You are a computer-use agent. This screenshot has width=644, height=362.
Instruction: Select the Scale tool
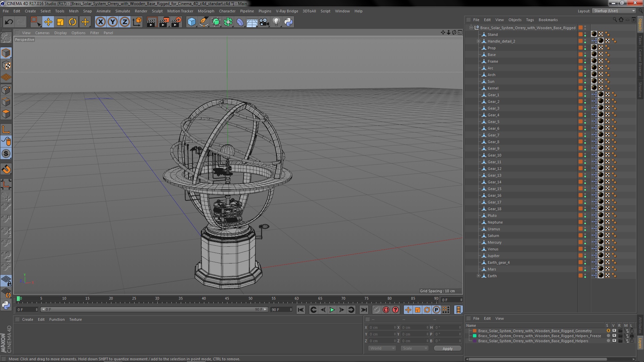point(60,22)
